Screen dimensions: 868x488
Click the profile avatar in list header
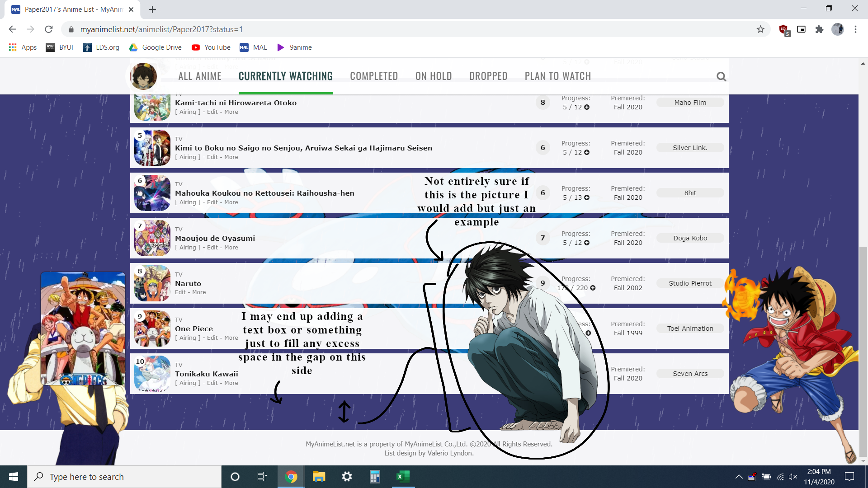[x=143, y=76]
